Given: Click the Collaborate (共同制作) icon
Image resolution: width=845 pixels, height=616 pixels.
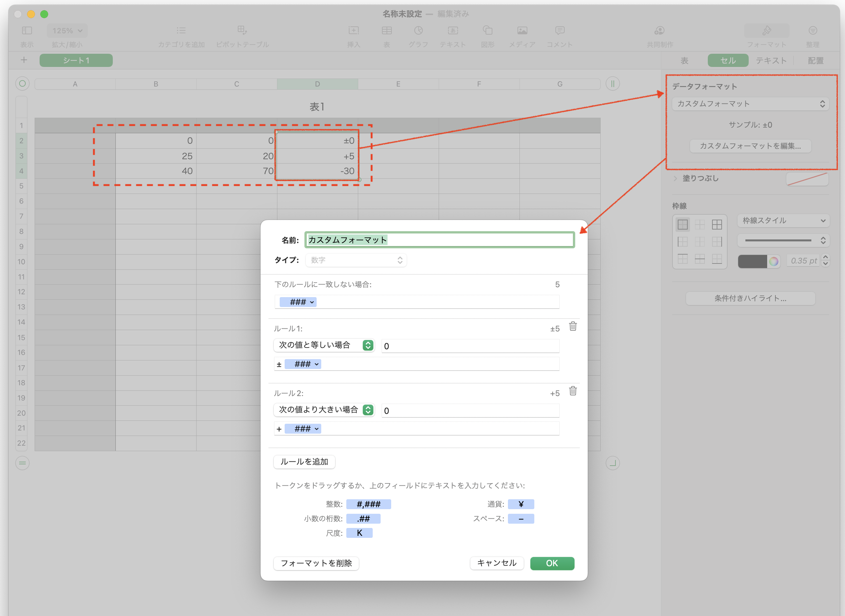Looking at the screenshot, I should [x=660, y=31].
